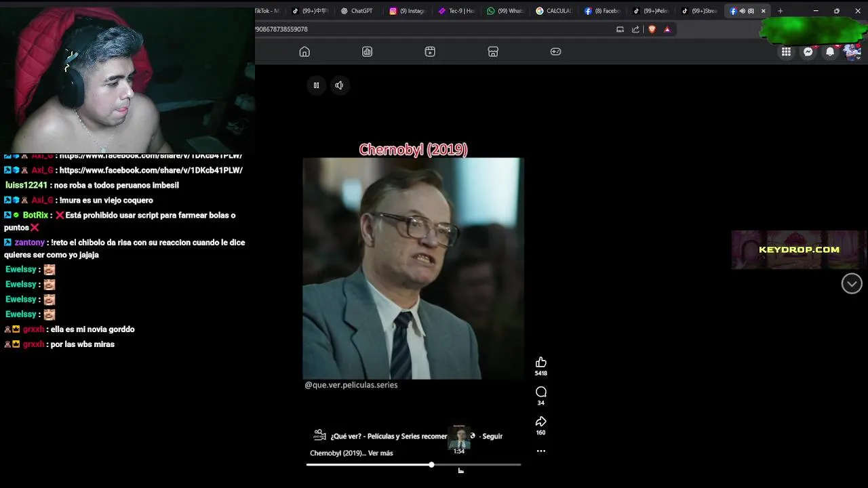Screen dimensions: 868x488
Task: Follow the page via Seguir
Action: click(x=492, y=436)
